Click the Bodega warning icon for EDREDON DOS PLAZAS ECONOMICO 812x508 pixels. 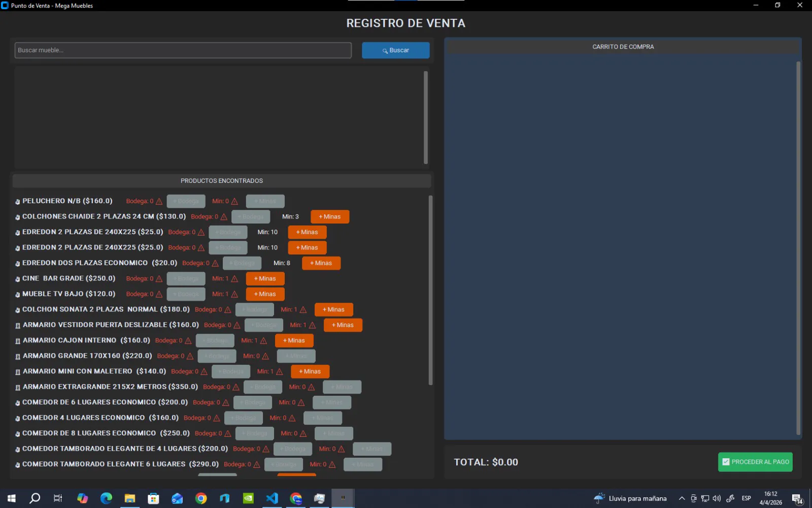click(x=215, y=263)
